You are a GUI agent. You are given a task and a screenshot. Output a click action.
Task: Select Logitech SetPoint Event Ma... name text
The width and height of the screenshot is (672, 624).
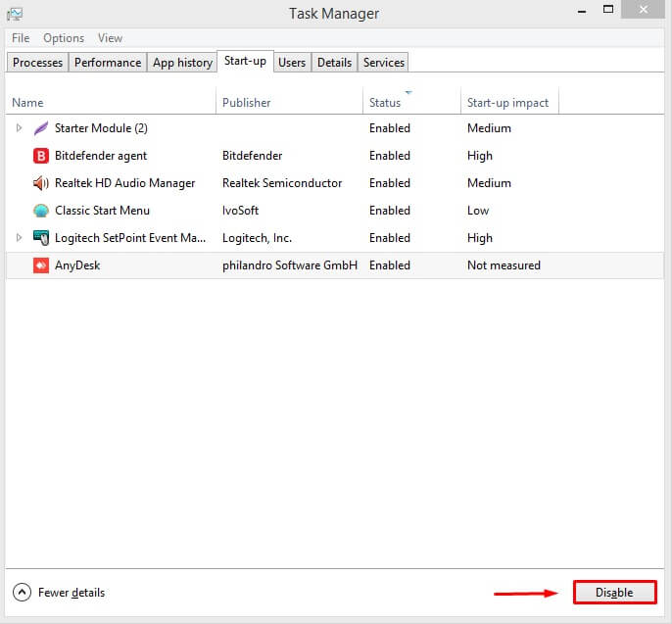click(130, 238)
